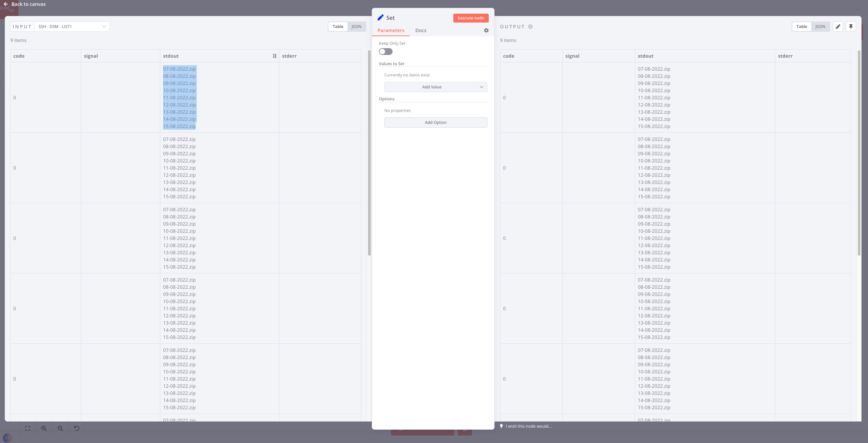The width and height of the screenshot is (868, 443).
Task: Click 'I wish this node would...' link
Action: click(528, 426)
